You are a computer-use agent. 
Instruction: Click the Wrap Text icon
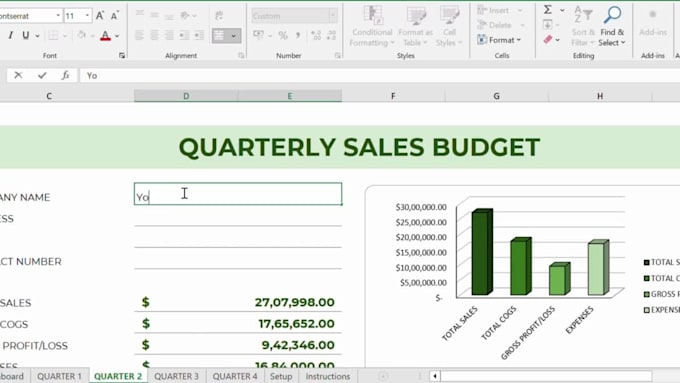(219, 16)
